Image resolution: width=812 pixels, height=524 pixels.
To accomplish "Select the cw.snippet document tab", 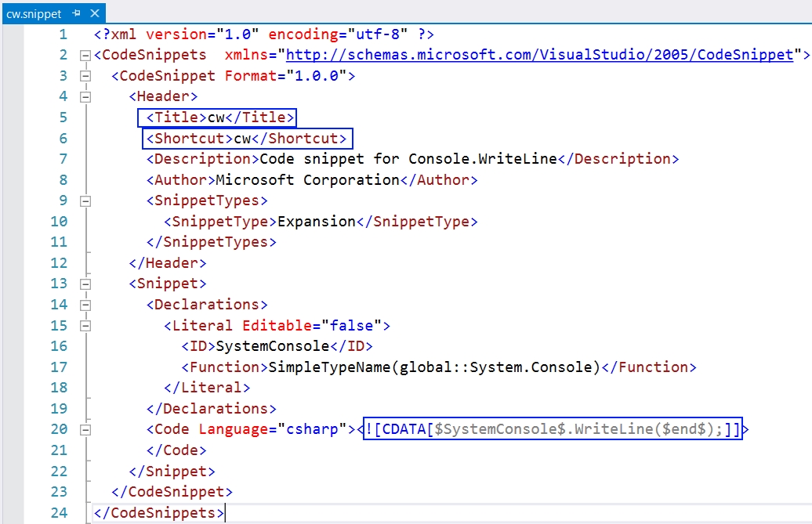I will 34,13.
